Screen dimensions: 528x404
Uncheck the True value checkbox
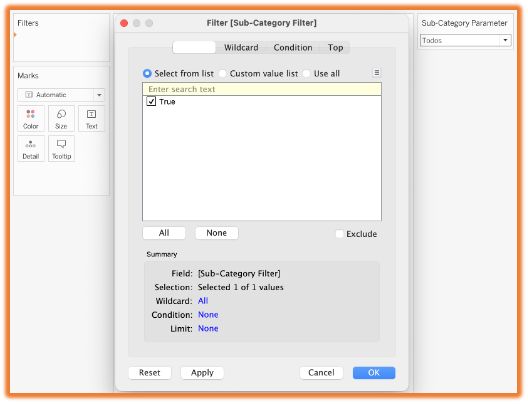pos(151,101)
